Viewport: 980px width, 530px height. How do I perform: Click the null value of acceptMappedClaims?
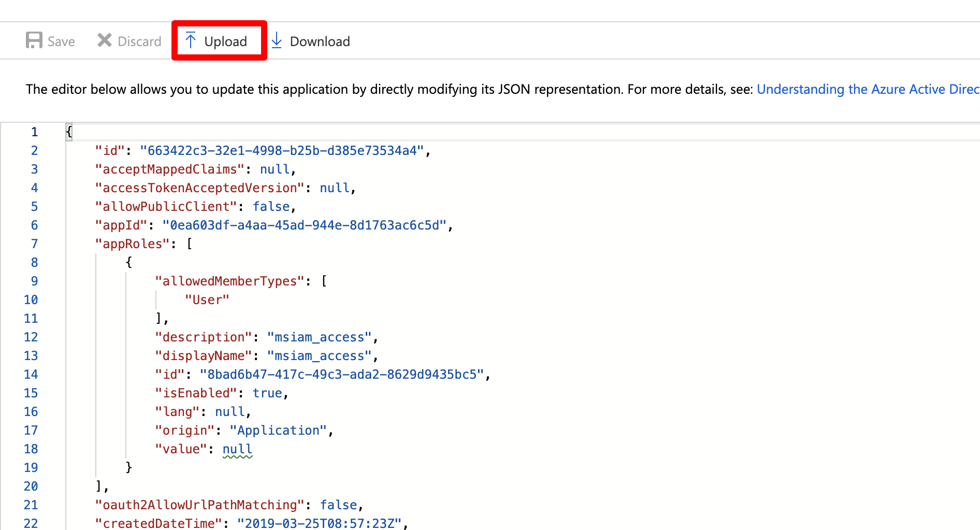(x=275, y=169)
